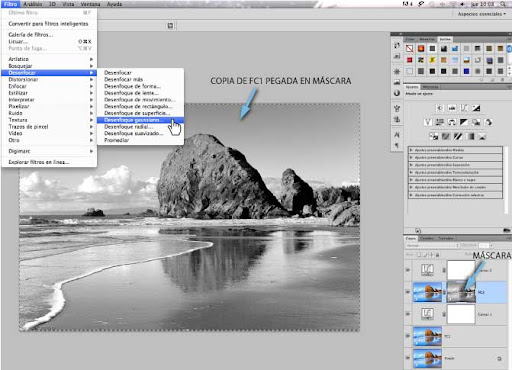Viewport: 512px width, 370px height.
Task: Click the Posterize adjustment icon
Action: point(446,136)
